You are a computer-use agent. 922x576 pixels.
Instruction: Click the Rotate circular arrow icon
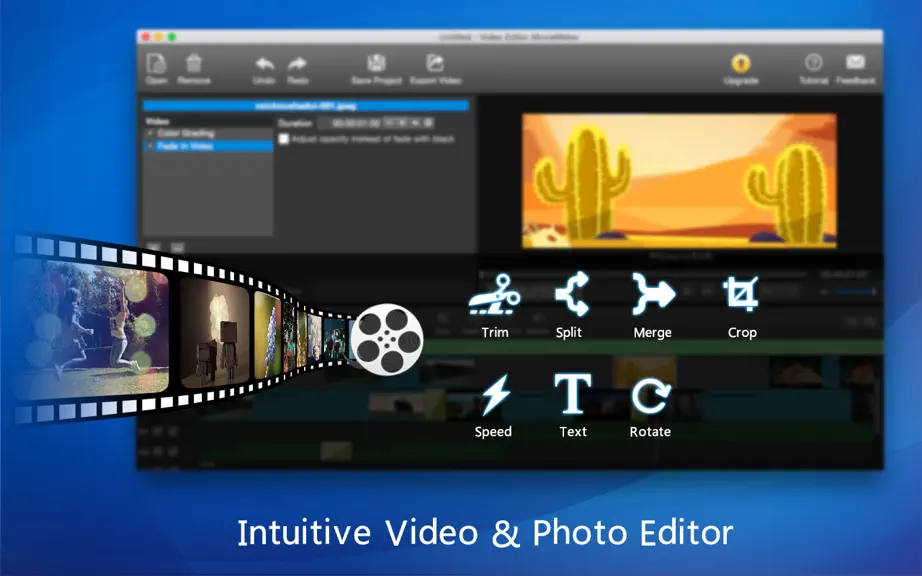[651, 396]
